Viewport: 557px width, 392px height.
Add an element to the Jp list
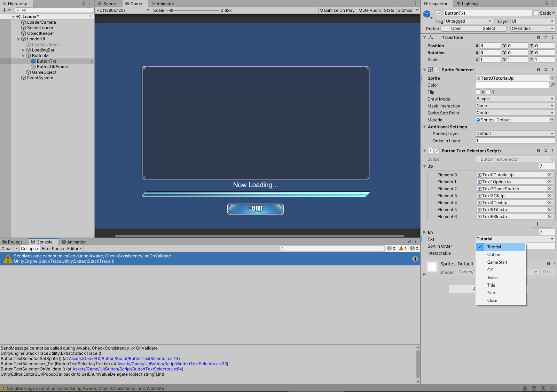coord(538,224)
